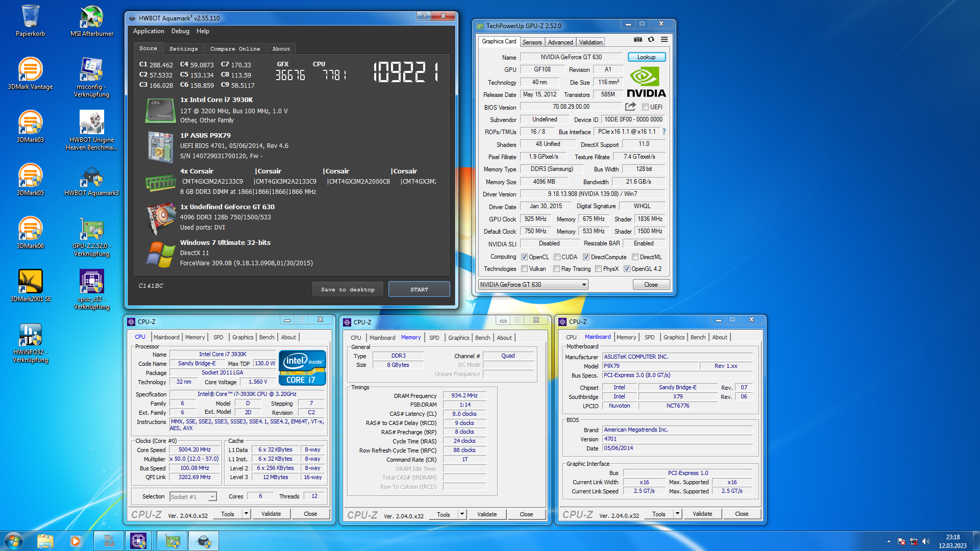The image size is (980, 551).
Task: Toggle CUDA checkbox in GPU-Z
Action: click(557, 257)
